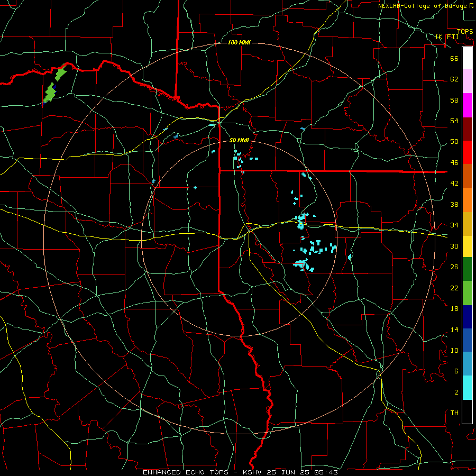Click the ENHANCED ECHO TOPS caption text
476x476 pixels.
(x=186, y=472)
